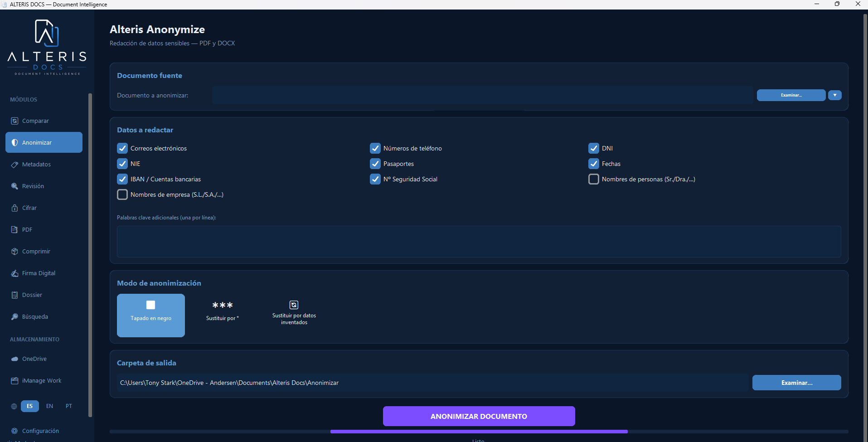This screenshot has width=868, height=442.
Task: Click ANONIMIZAR DOCUMENTO button
Action: click(479, 416)
